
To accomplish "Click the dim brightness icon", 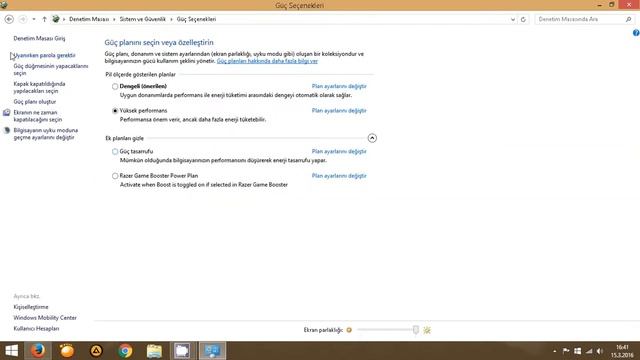I will tap(349, 330).
